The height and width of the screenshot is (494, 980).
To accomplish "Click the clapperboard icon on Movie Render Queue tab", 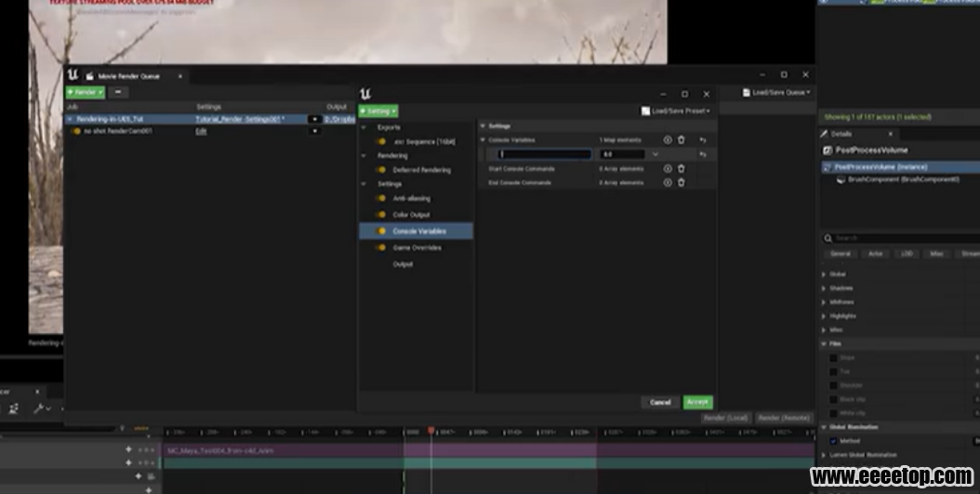I will coord(89,76).
